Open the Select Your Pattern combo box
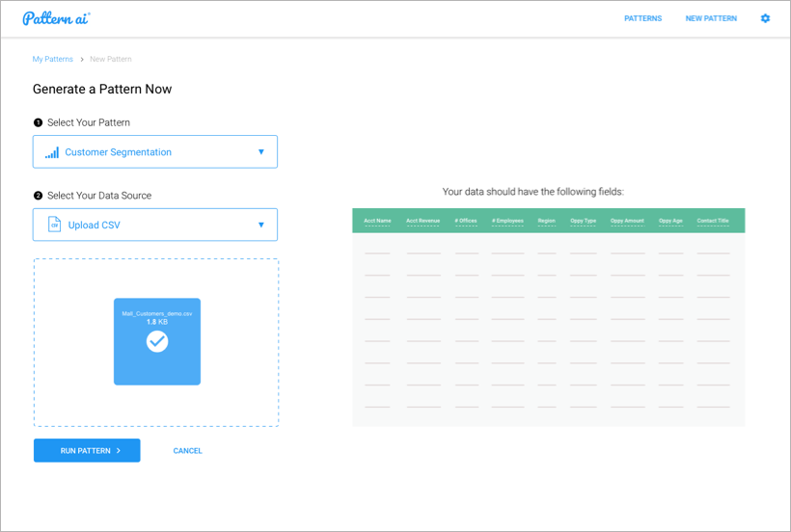 point(154,152)
